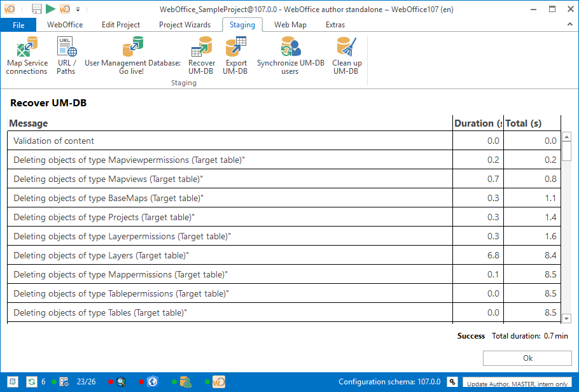Image resolution: width=579 pixels, height=392 pixels.
Task: Save the project via Quick Access toolbar
Action: coord(36,9)
